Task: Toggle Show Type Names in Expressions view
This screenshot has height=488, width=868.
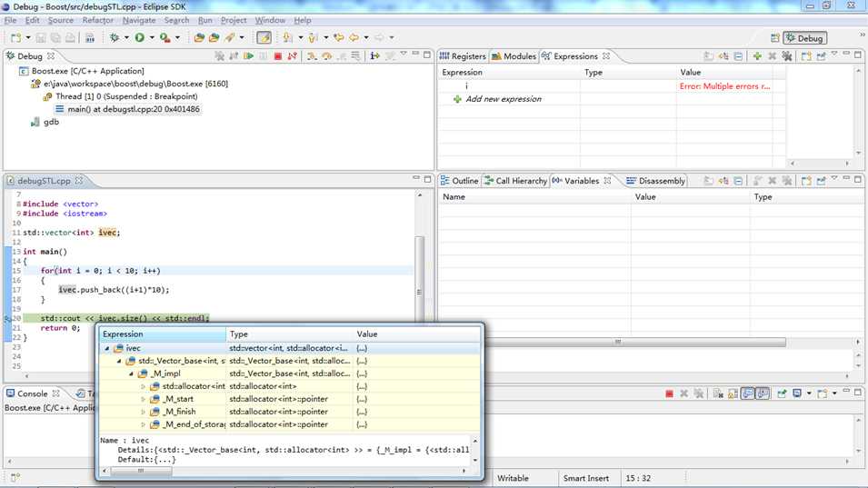Action: (709, 55)
